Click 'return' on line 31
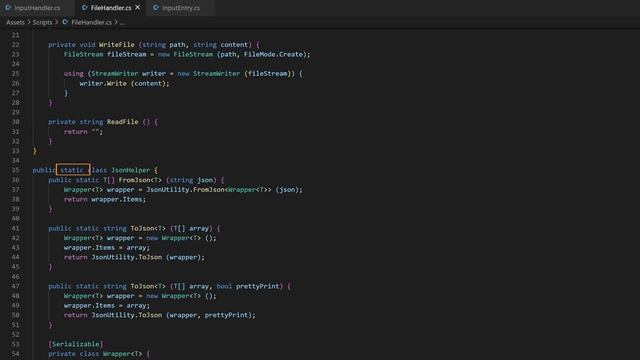 (x=76, y=131)
